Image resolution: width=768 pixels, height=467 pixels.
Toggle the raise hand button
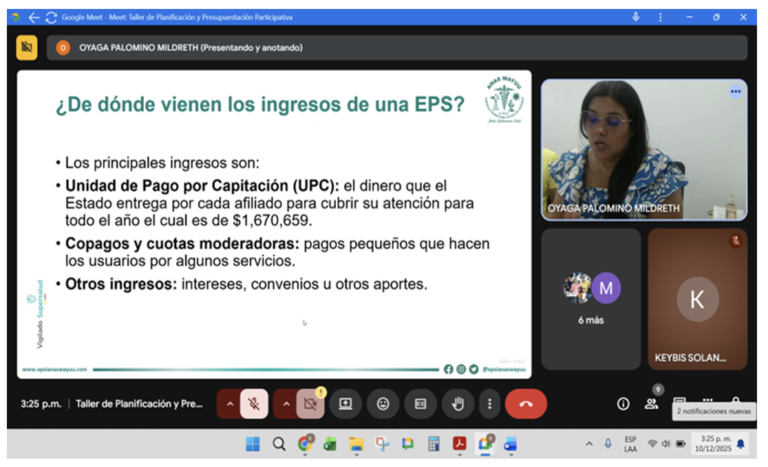[458, 404]
